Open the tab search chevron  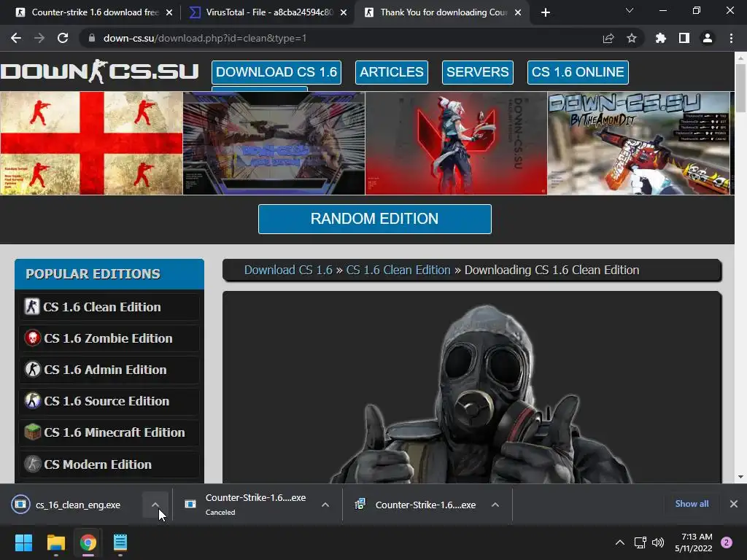630,10
